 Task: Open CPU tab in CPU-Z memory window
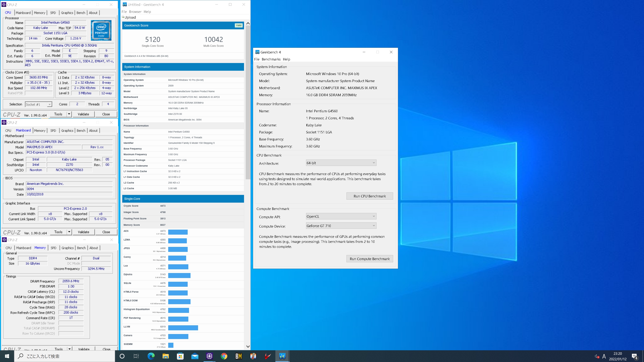point(9,248)
